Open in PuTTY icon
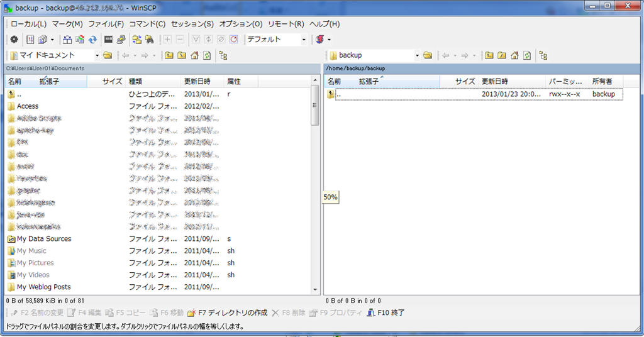The height and width of the screenshot is (337, 644). click(x=121, y=40)
